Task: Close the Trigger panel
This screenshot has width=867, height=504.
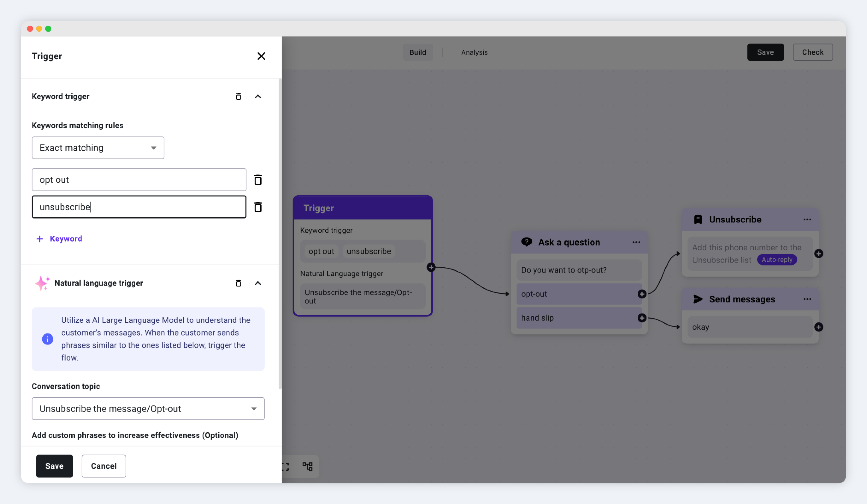Action: coord(261,56)
